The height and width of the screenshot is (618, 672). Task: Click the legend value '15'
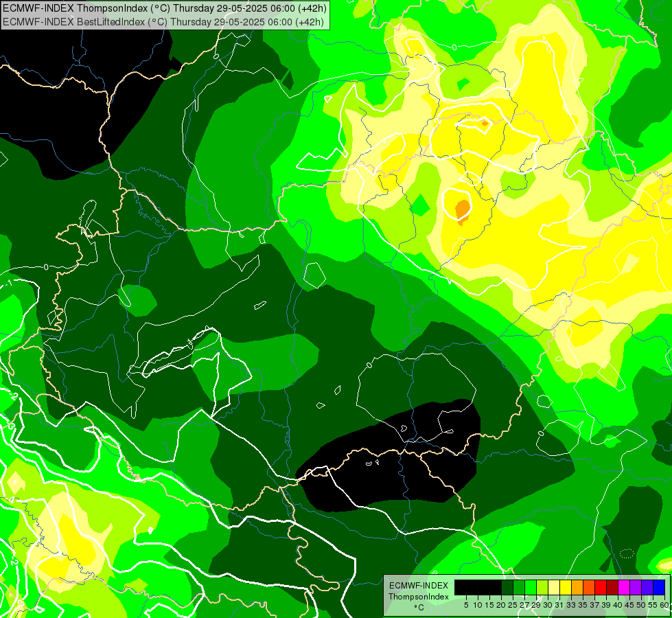tap(489, 605)
